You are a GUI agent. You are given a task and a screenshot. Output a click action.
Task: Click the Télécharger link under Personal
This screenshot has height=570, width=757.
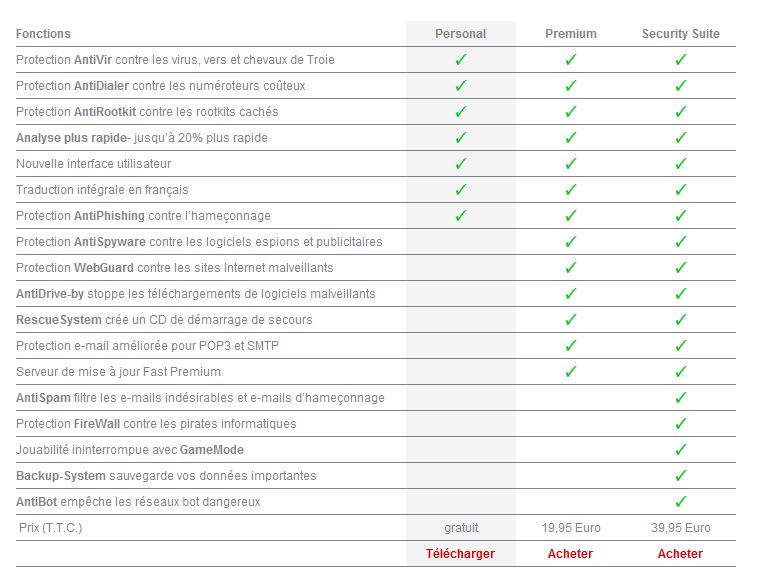(x=460, y=554)
